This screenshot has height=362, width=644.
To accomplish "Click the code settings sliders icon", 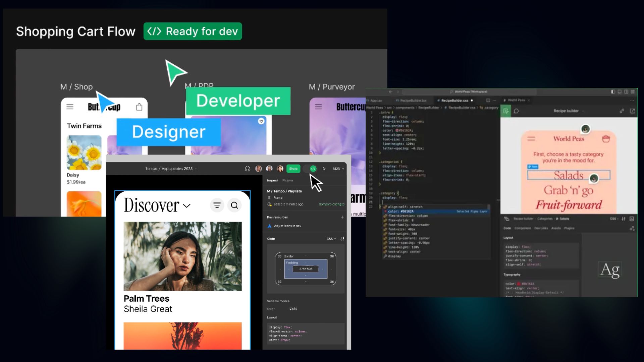I will pyautogui.click(x=342, y=239).
